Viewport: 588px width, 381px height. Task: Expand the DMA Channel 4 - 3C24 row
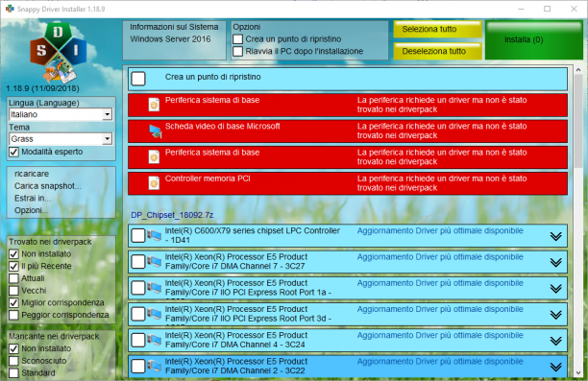(x=555, y=341)
